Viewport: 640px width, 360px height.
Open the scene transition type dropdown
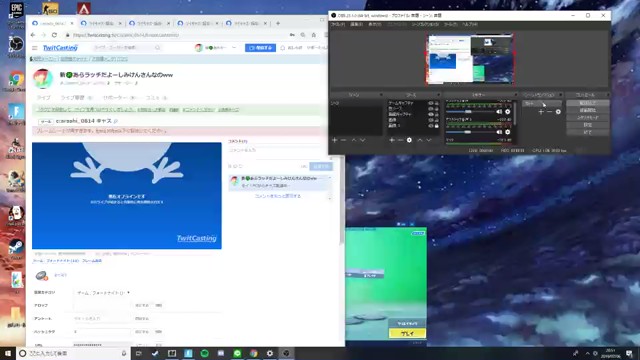coord(542,104)
